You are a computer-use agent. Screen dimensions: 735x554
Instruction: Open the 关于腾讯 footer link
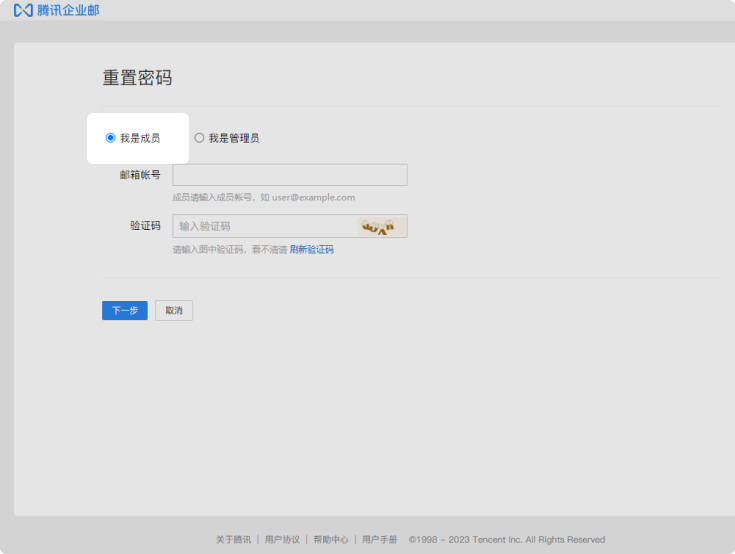234,539
